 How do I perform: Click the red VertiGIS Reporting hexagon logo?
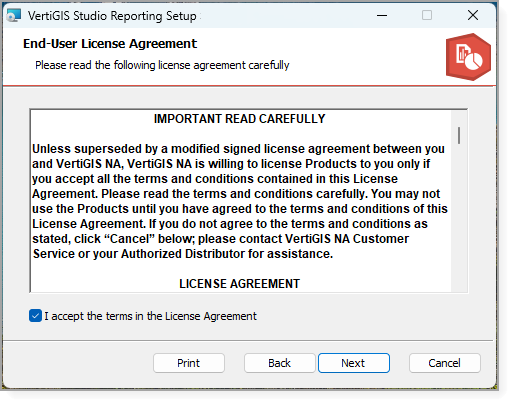pos(468,57)
